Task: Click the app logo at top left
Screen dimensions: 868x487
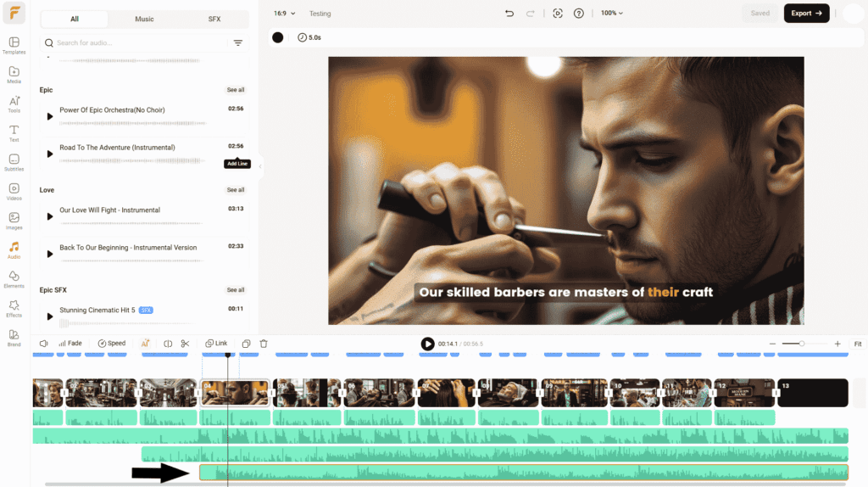Action: pos(14,13)
